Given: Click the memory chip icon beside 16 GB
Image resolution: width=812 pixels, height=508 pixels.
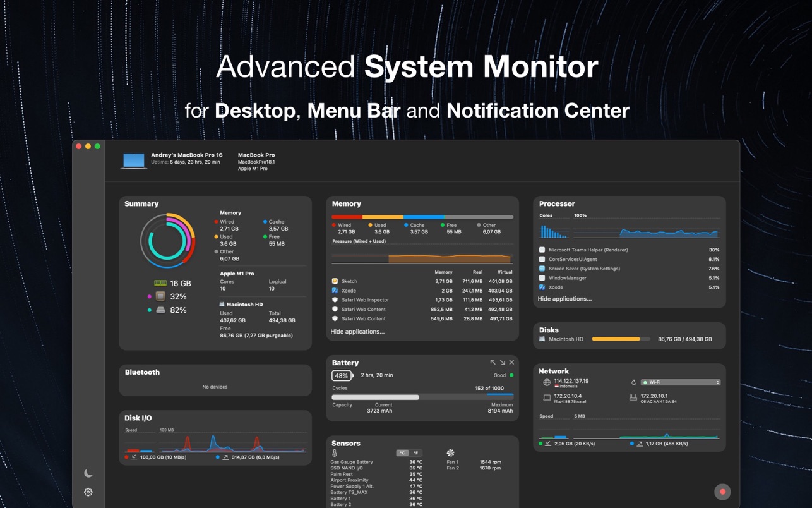Looking at the screenshot, I should 160,283.
